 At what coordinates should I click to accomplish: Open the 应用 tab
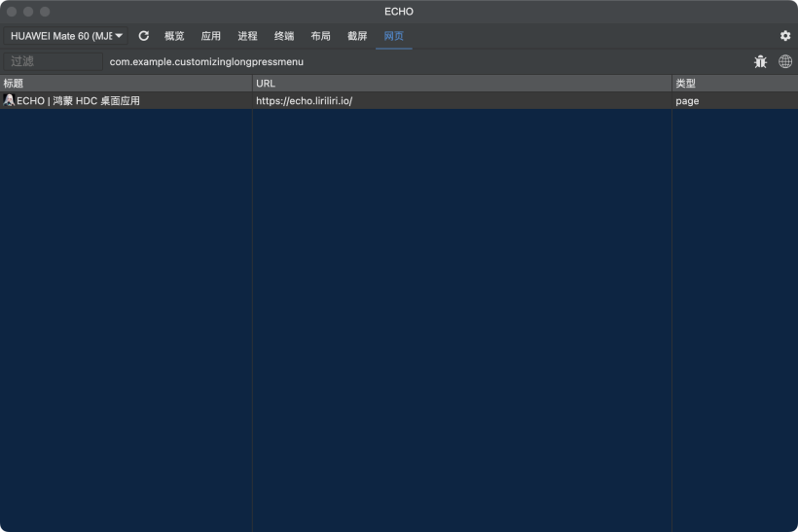point(211,36)
